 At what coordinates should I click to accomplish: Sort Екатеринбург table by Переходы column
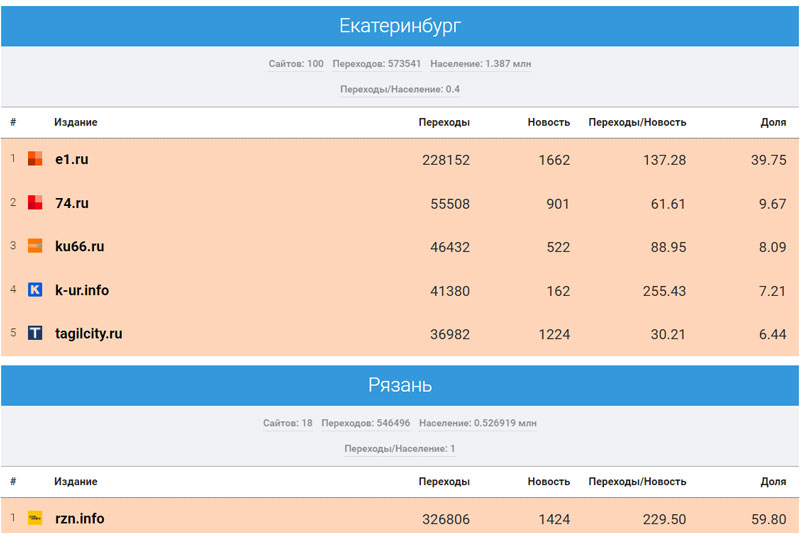pos(444,122)
